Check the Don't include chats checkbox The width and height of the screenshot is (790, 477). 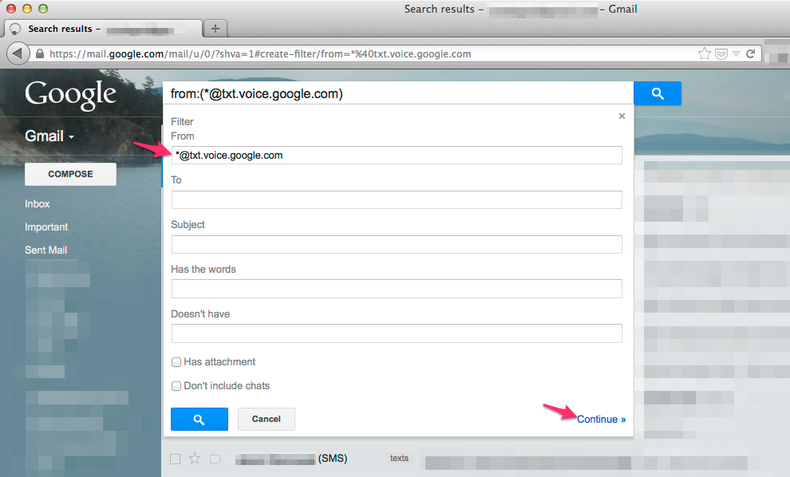click(176, 386)
